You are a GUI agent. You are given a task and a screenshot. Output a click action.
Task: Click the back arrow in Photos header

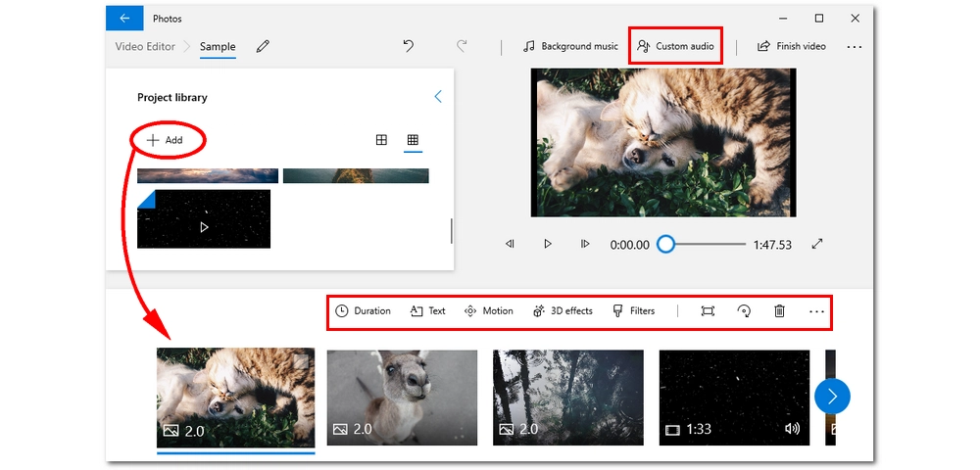124,19
